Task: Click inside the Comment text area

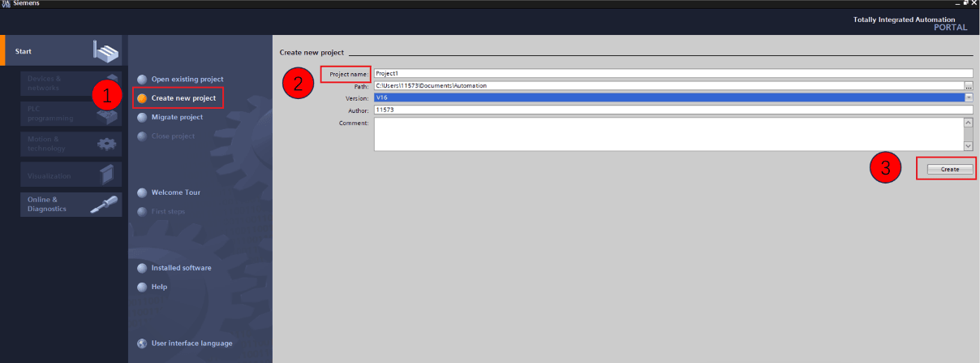Action: pyautogui.click(x=668, y=135)
